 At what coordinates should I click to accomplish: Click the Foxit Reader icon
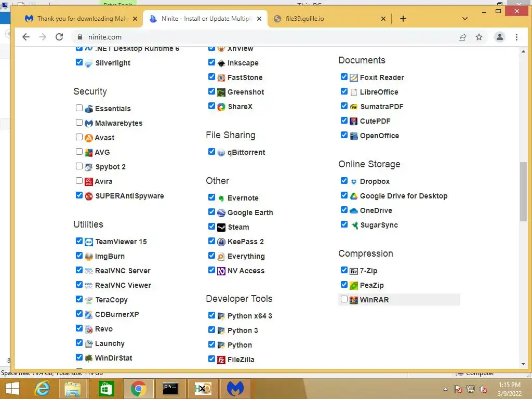click(353, 78)
